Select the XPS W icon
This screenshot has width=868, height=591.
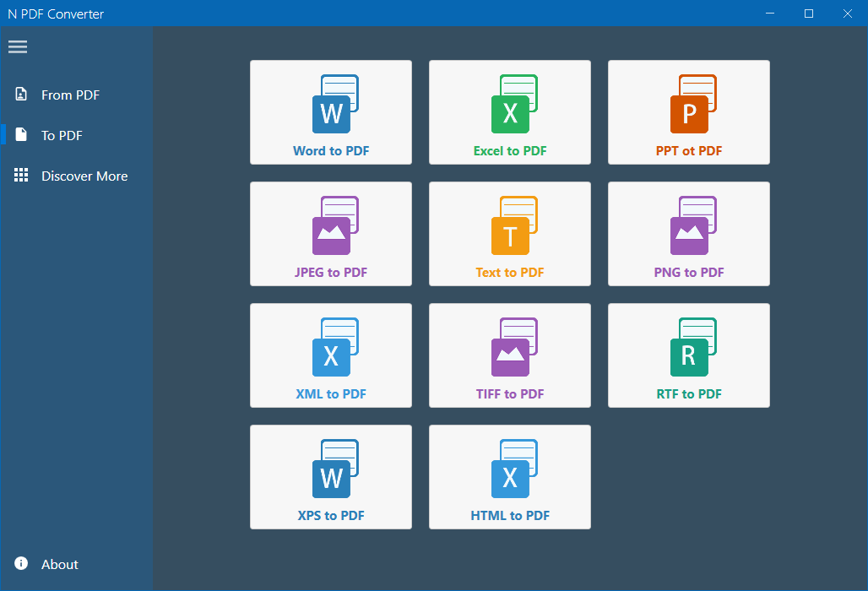(x=335, y=469)
